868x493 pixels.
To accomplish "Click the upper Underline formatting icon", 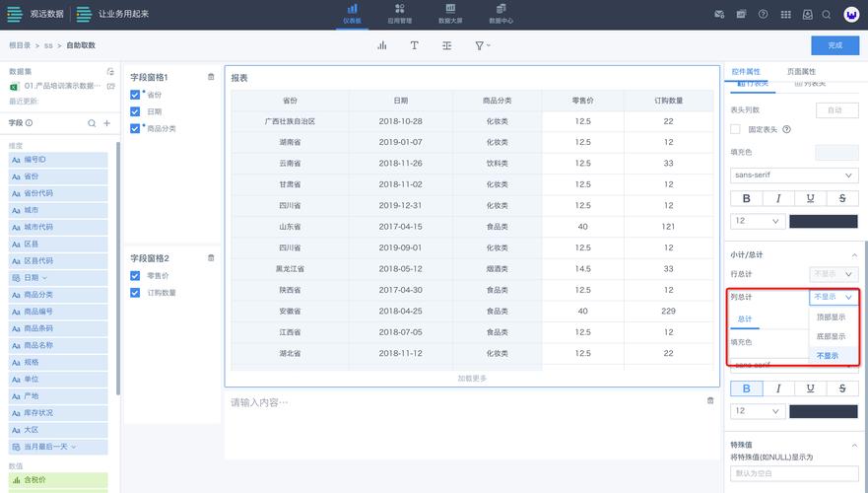I will tap(810, 198).
